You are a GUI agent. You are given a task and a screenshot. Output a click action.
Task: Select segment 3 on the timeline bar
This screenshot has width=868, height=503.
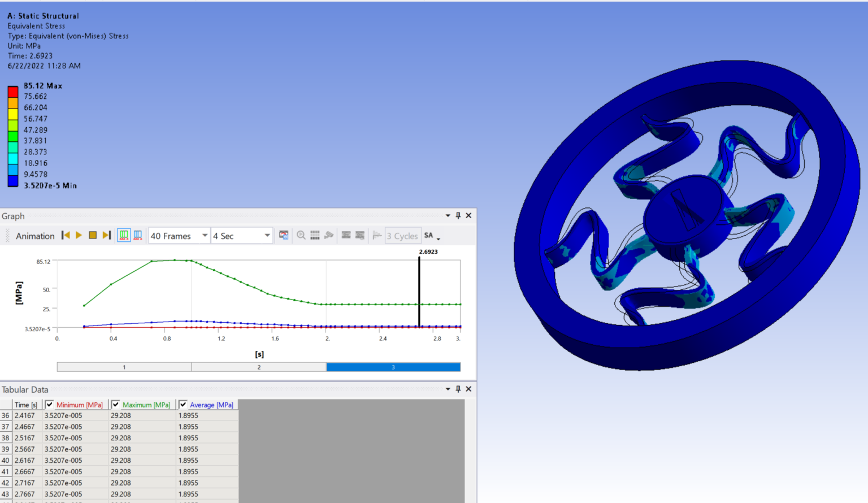click(x=393, y=367)
